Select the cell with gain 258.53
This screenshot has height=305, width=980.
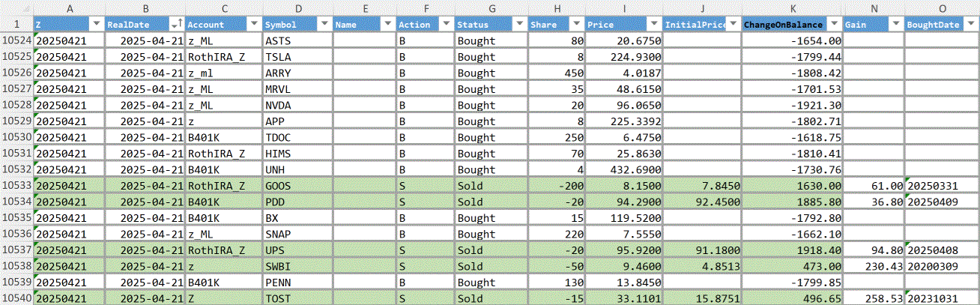tap(874, 298)
